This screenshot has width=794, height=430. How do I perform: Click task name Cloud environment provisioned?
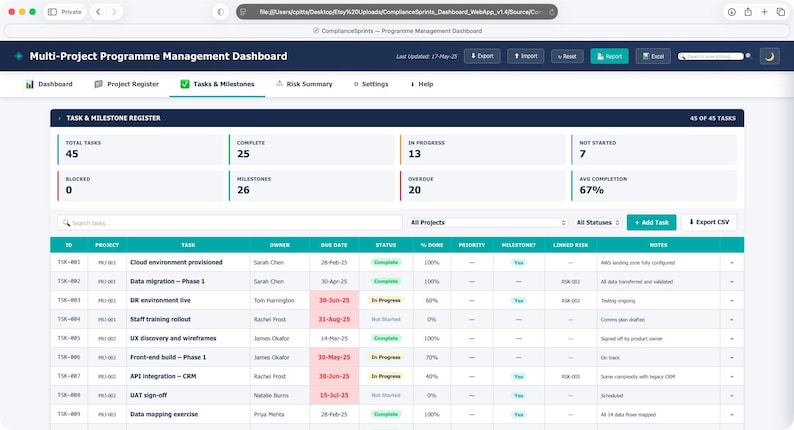[x=176, y=262]
